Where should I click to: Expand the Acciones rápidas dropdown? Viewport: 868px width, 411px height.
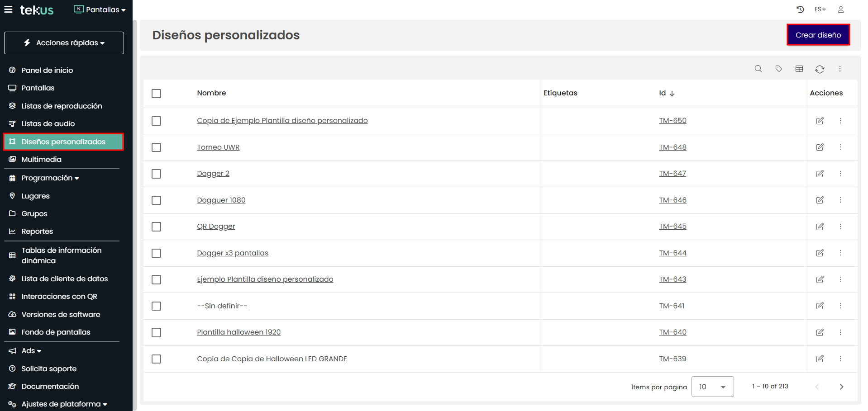point(64,43)
